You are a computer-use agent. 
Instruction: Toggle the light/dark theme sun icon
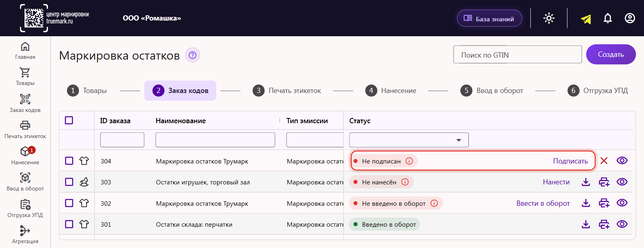pyautogui.click(x=549, y=18)
